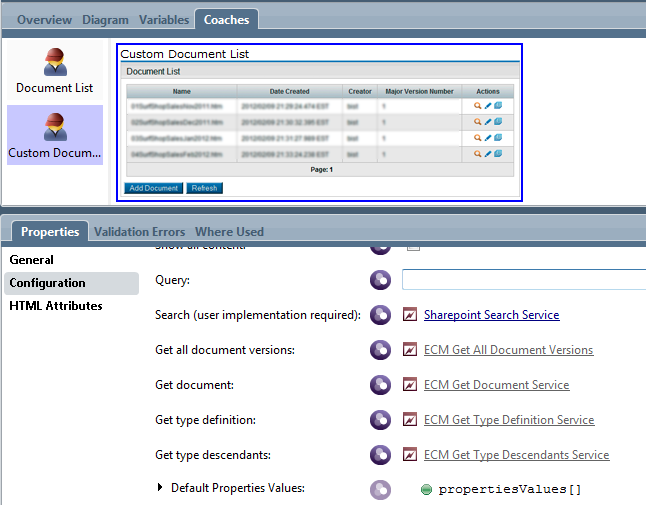
Task: Click the Actions column header
Action: coord(488,91)
